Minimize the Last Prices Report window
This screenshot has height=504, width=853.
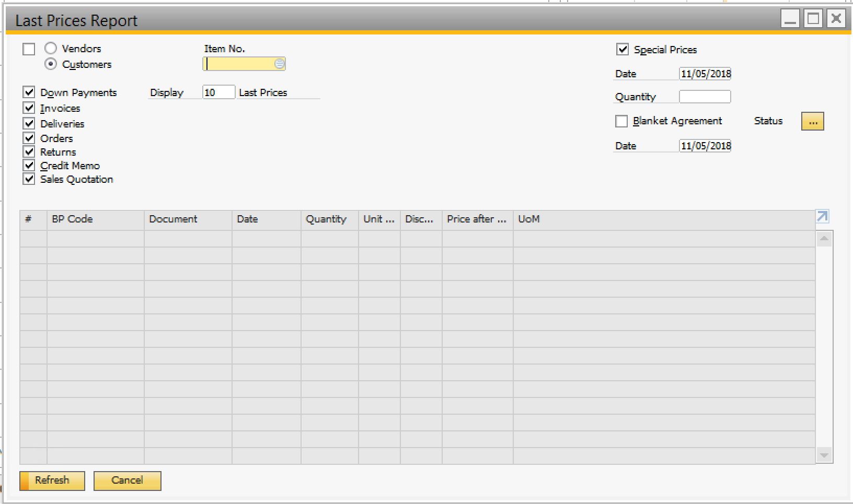tap(790, 19)
